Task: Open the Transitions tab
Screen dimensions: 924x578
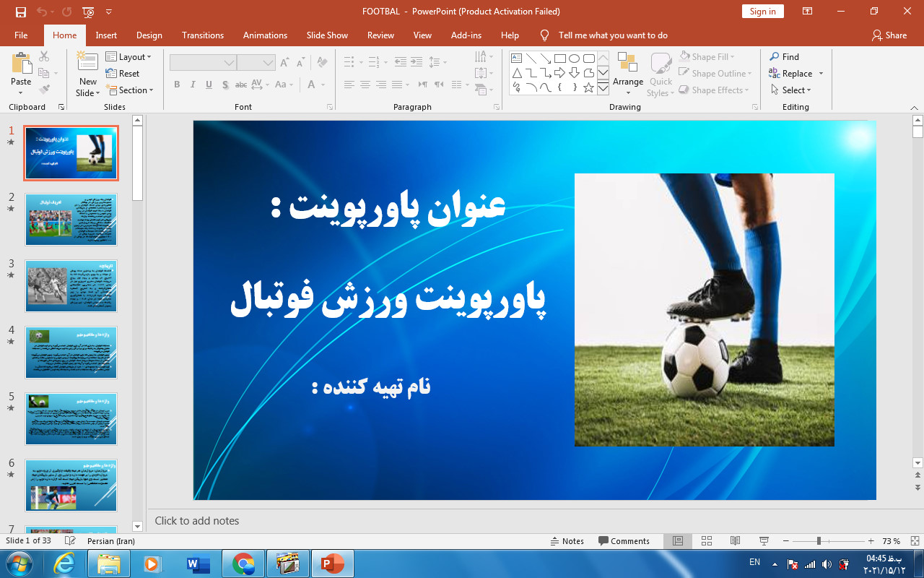Action: (x=202, y=35)
